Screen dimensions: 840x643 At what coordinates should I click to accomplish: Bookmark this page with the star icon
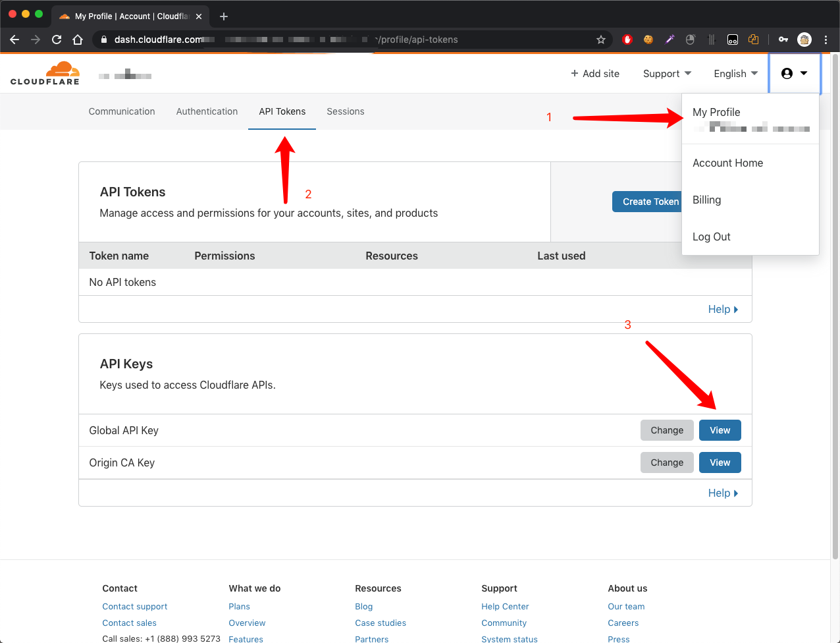(600, 40)
